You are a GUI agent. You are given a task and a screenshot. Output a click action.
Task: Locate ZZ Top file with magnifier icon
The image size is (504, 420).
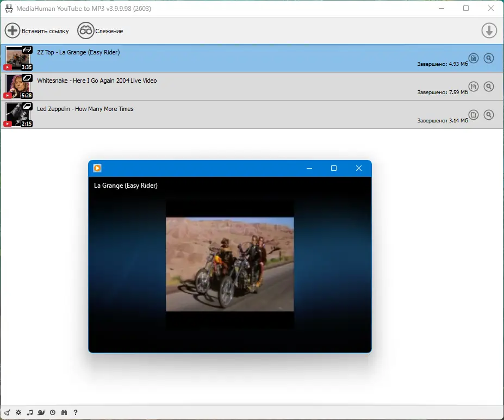click(489, 59)
